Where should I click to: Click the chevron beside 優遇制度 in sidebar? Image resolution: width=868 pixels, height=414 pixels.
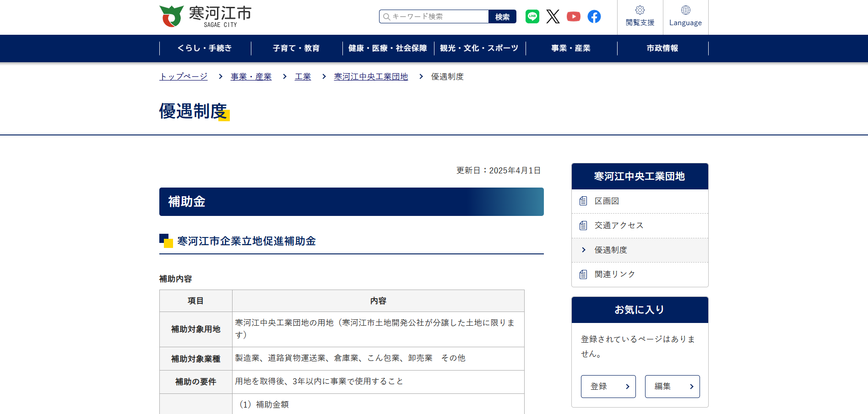point(584,250)
